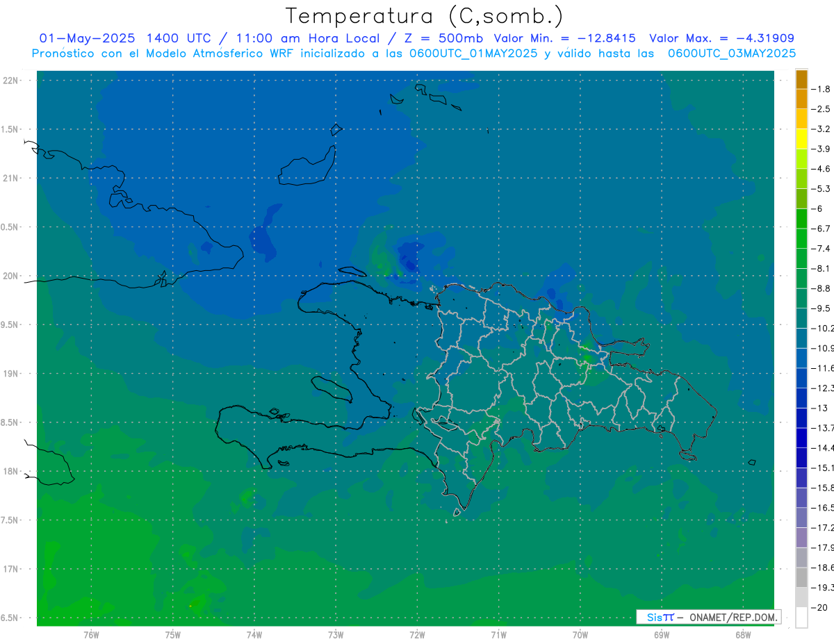Image resolution: width=834 pixels, height=644 pixels.
Task: Click the 72W longitude axis label
Action: point(417,635)
